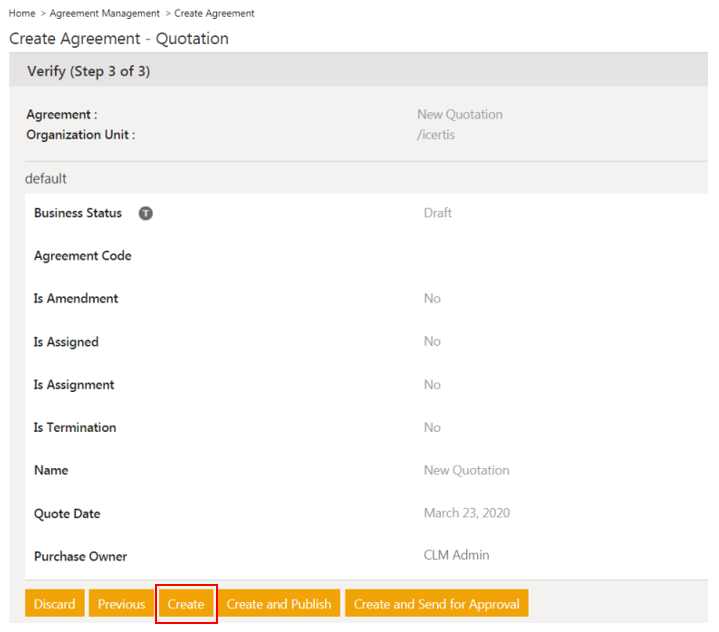Select the Create Agreement breadcrumb
The width and height of the screenshot is (719, 632).
point(214,13)
